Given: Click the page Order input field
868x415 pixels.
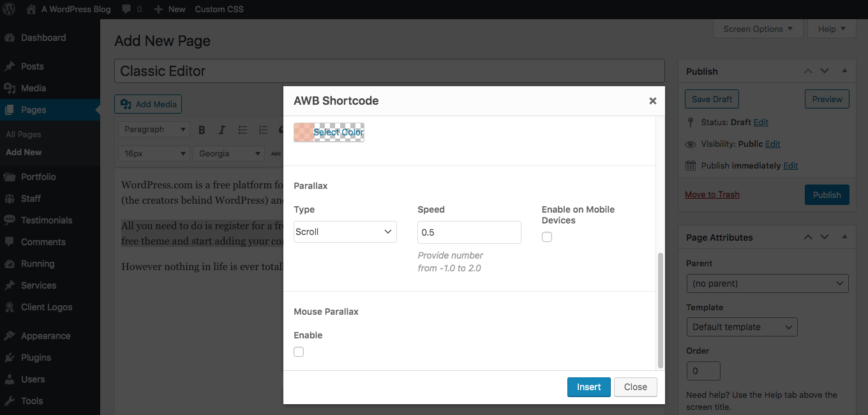Looking at the screenshot, I should click(703, 371).
